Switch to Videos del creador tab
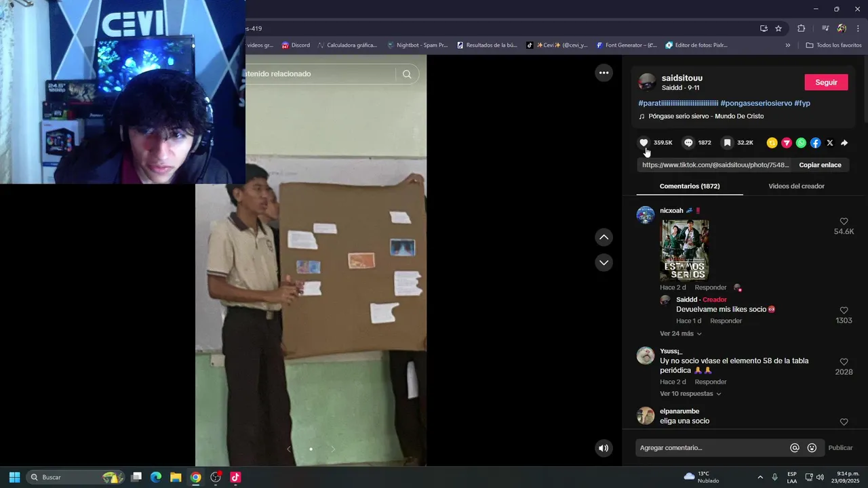 [x=796, y=186]
